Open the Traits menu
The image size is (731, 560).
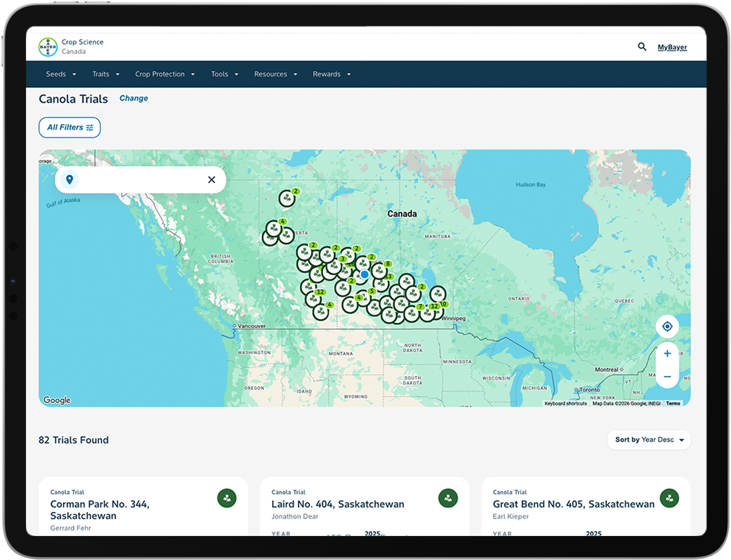tap(106, 74)
